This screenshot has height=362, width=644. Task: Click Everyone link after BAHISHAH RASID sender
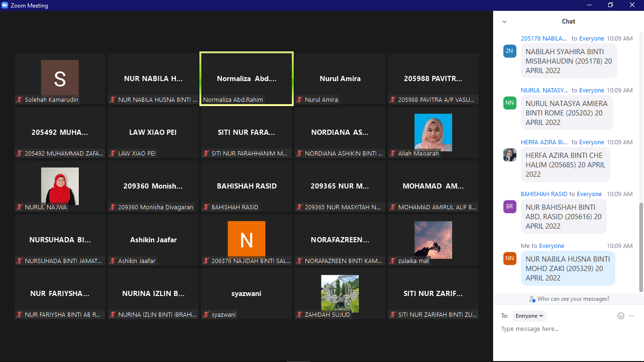point(589,194)
